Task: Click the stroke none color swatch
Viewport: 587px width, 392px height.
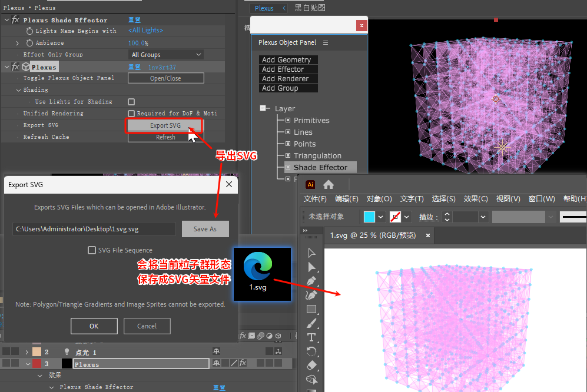Action: (x=395, y=217)
